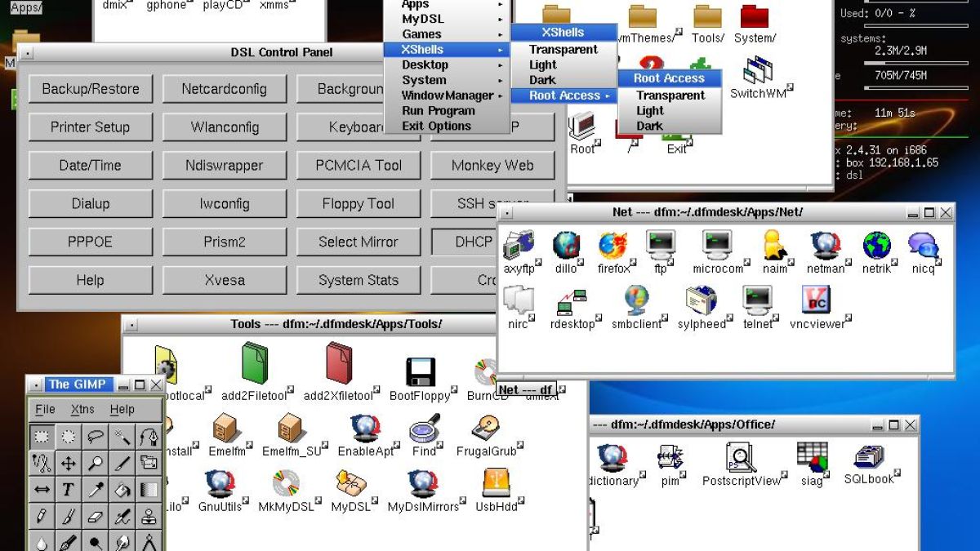Expand the System submenu
The image size is (980, 551).
(448, 80)
